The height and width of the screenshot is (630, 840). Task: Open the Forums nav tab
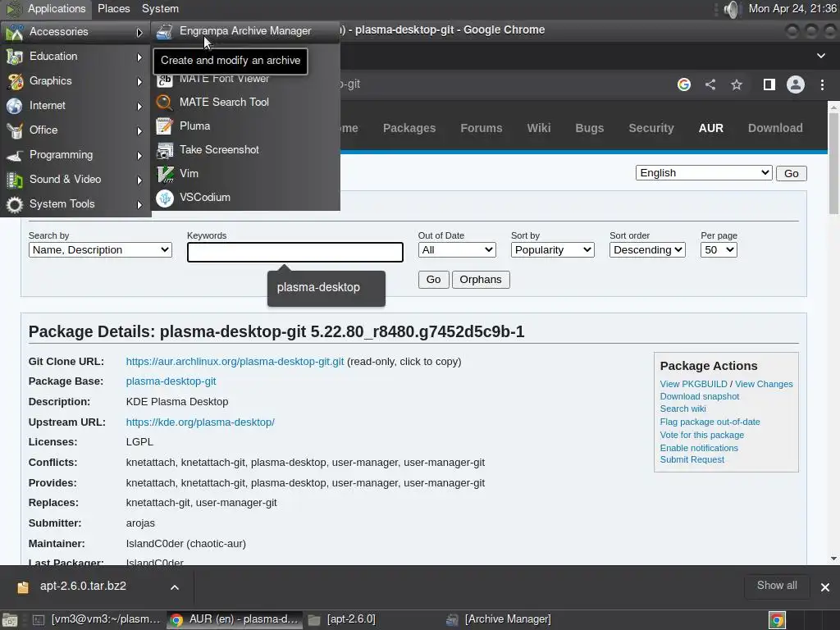pos(481,128)
